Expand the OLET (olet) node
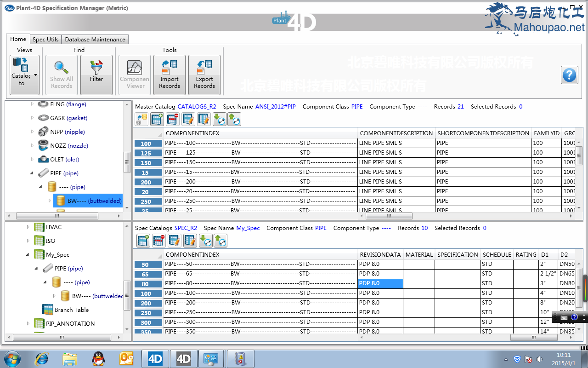 pos(32,160)
